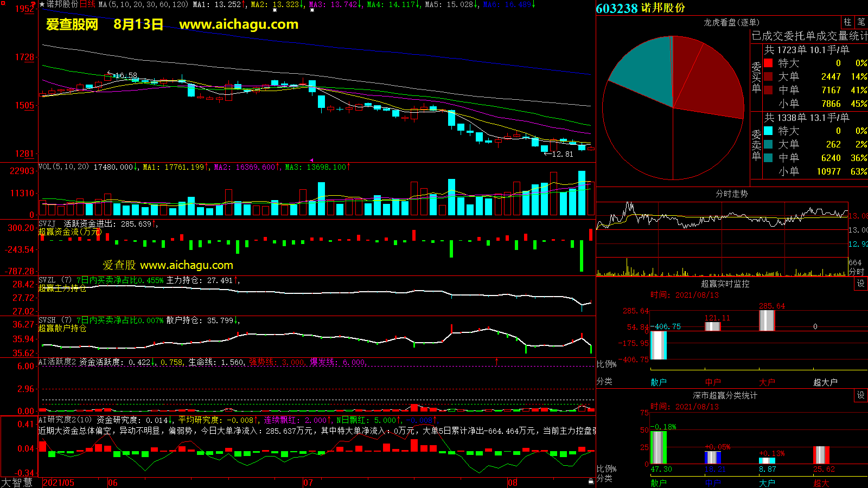Viewport: 868px width, 488px height.
Task: Click the star icon before 诺邦股份 title
Action: click(42, 4)
